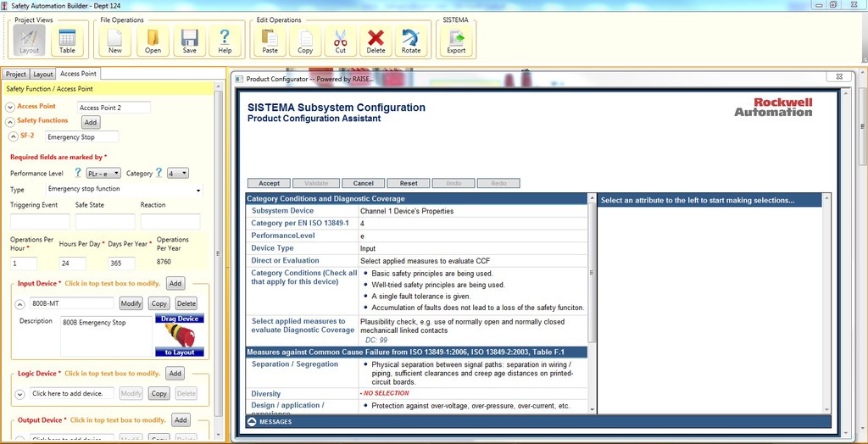Viewport: 868px width, 444px height.
Task: Add a new Input Device
Action: pyautogui.click(x=175, y=284)
